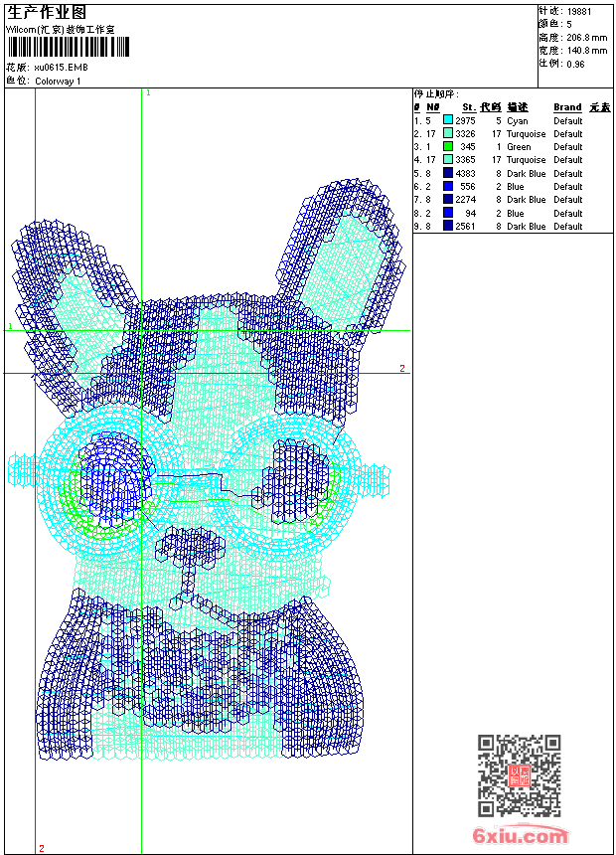Click the 'Cyan' description text
Screen dimensions: 616x855
518,121
